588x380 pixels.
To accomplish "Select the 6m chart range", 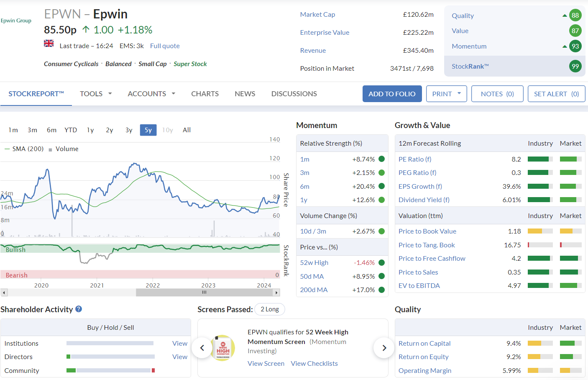I will coord(51,130).
